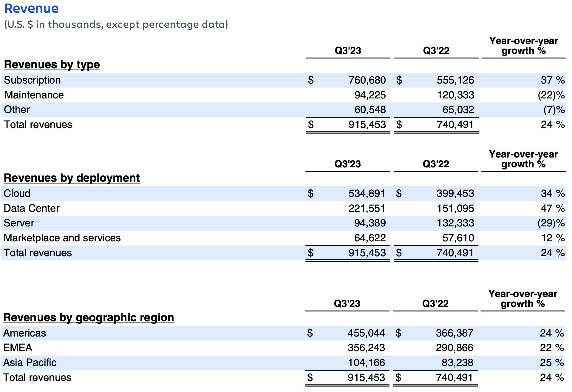This screenshot has width=572, height=392.
Task: Select Other row Q3'22 value 65,032
Action: (458, 109)
